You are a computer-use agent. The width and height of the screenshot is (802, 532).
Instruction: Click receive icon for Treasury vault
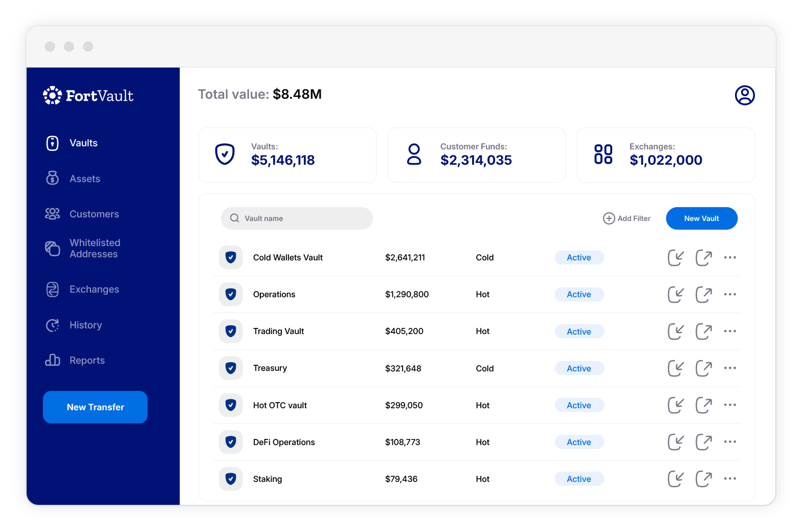[676, 368]
